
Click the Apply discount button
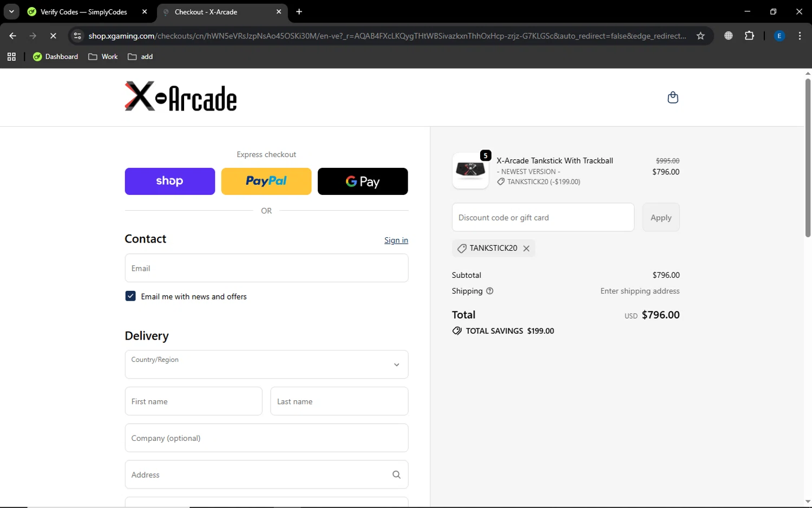coord(661,217)
